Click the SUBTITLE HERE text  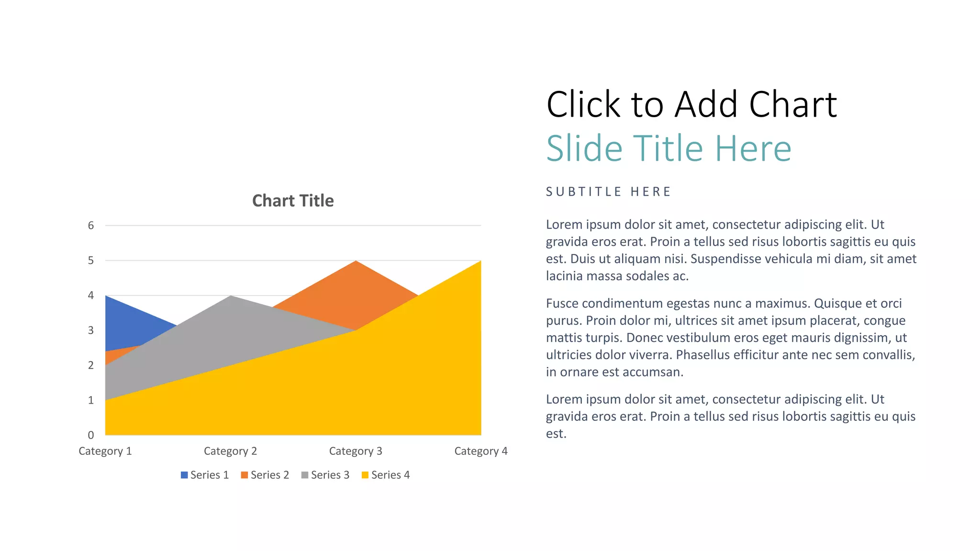[608, 192]
